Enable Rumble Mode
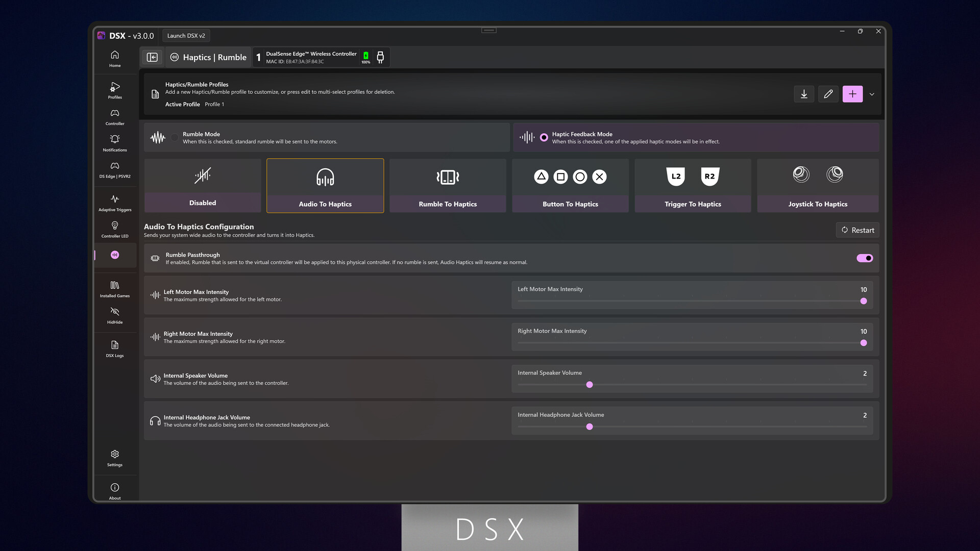This screenshot has height=551, width=980. pyautogui.click(x=174, y=137)
